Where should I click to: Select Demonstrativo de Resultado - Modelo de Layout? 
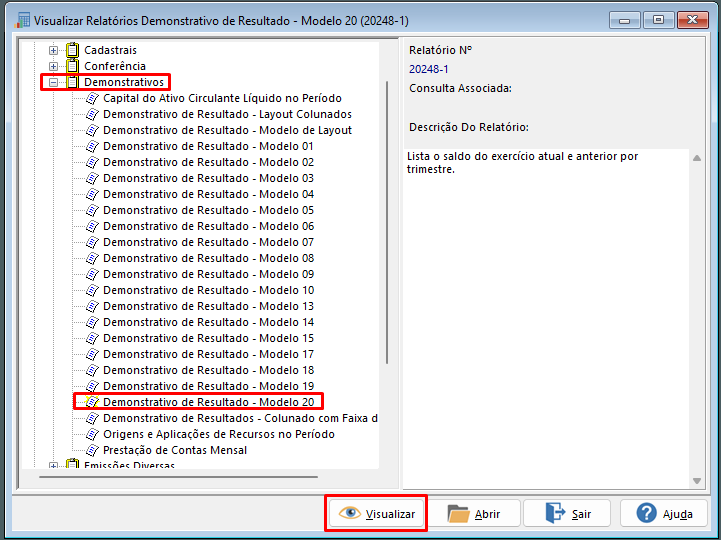point(228,130)
